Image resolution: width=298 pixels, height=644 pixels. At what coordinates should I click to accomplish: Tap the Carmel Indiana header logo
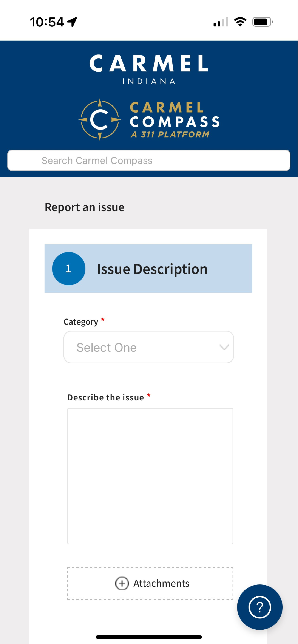pos(149,70)
